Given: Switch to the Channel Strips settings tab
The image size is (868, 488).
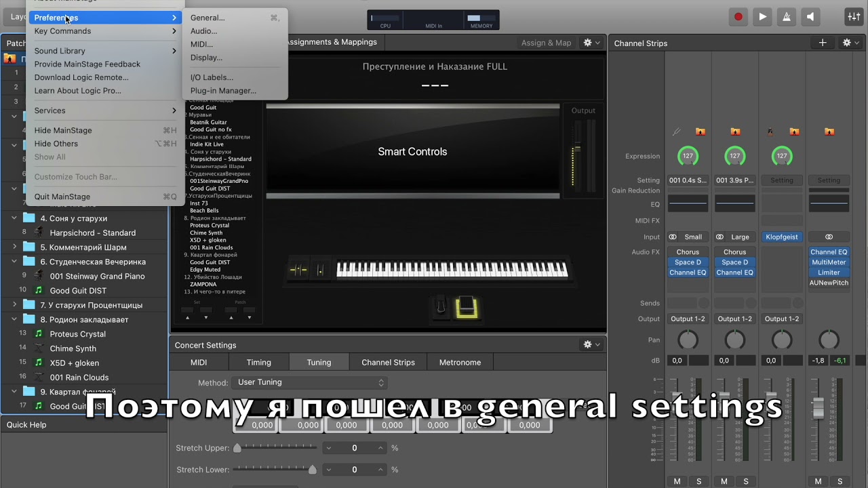Looking at the screenshot, I should pyautogui.click(x=388, y=363).
